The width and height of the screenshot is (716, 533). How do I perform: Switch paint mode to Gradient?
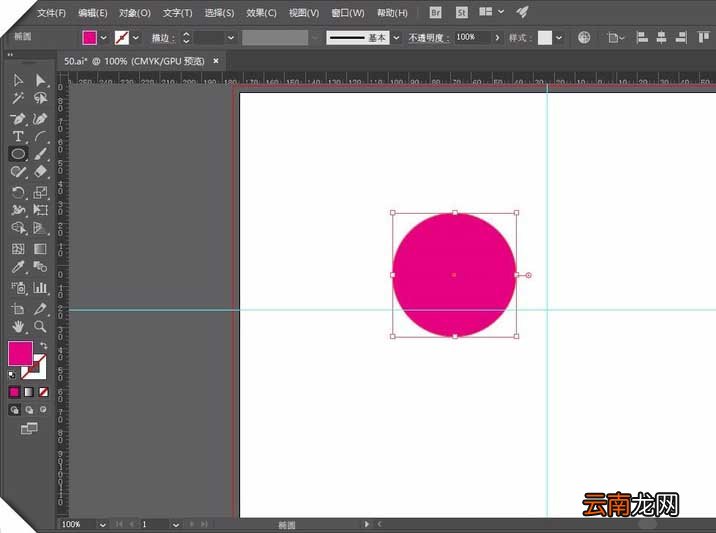29,392
